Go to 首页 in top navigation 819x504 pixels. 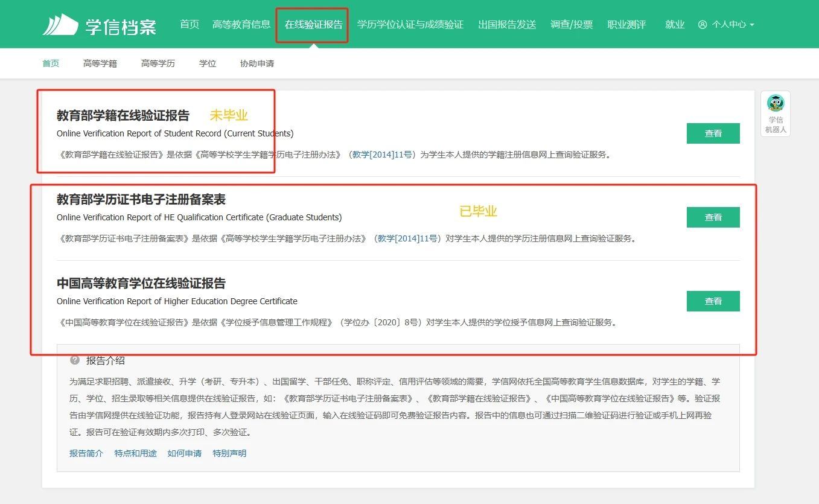pos(190,25)
